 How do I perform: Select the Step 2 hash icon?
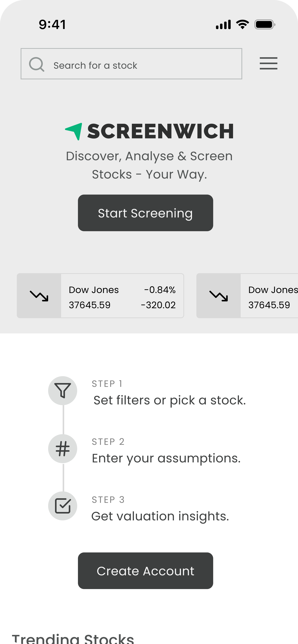[x=63, y=449]
